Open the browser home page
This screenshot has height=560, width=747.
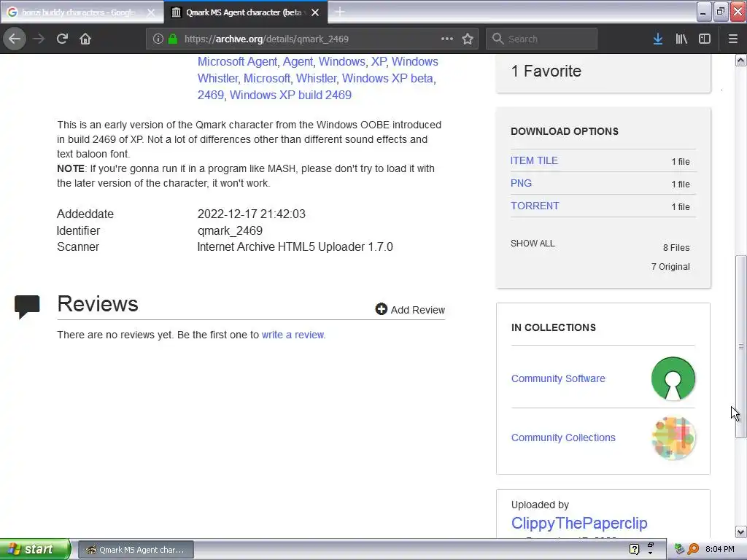(x=85, y=39)
